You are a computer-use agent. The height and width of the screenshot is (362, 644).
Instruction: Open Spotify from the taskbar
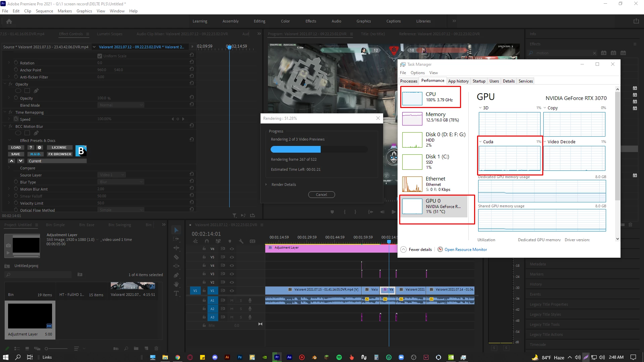click(339, 357)
